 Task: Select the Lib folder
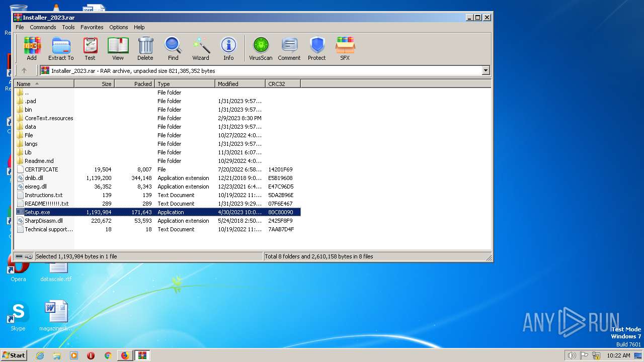[x=157, y=152]
